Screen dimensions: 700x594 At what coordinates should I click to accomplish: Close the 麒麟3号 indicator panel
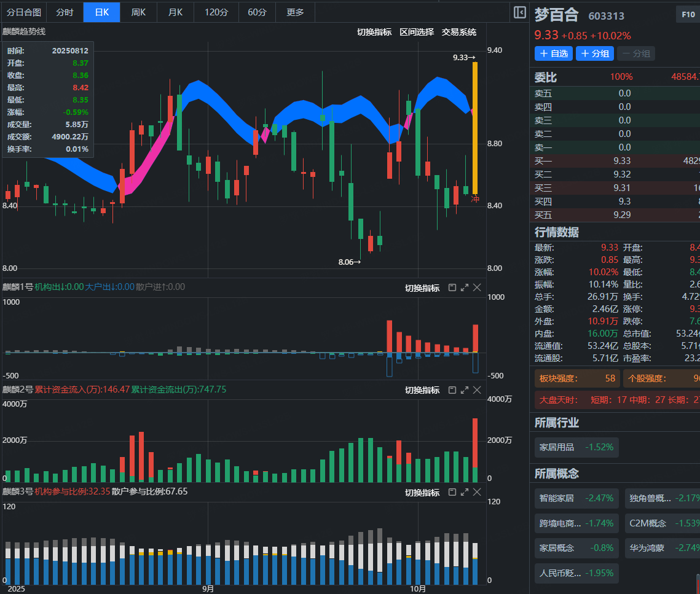tap(477, 492)
